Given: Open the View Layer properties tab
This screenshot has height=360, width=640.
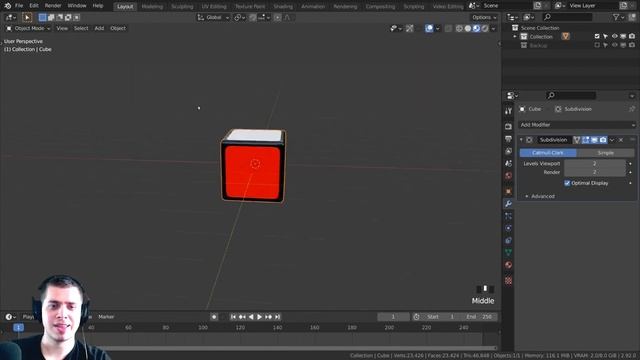Looking at the screenshot, I should pyautogui.click(x=508, y=151).
